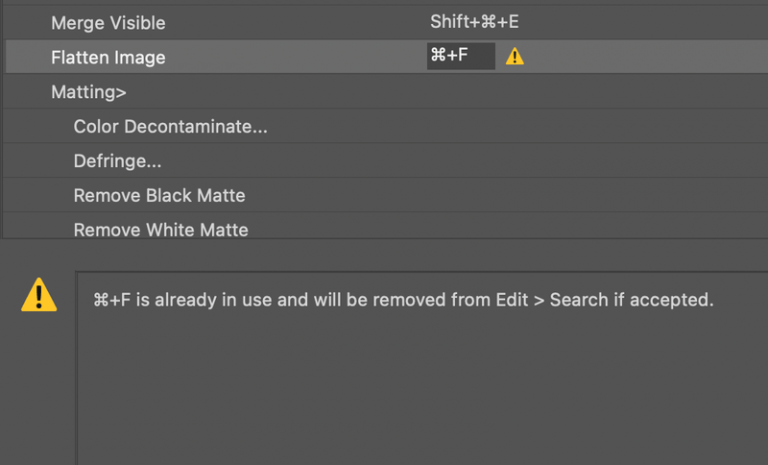Click the Flatten Image row right of the warning icon
The width and height of the screenshot is (768, 465).
(x=640, y=57)
